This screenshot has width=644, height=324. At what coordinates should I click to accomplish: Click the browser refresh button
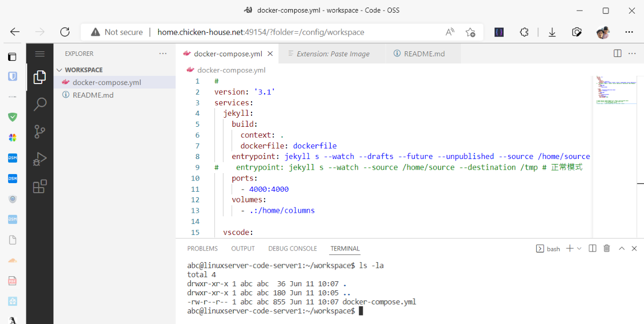click(65, 32)
